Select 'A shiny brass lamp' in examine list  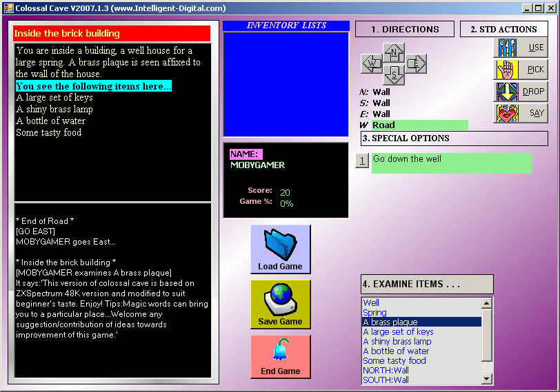coord(397,341)
